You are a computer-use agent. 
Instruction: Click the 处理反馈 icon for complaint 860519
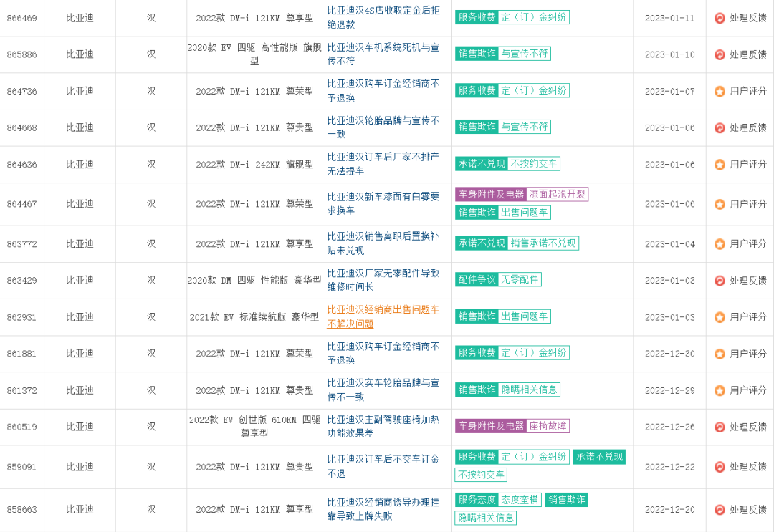(x=720, y=427)
